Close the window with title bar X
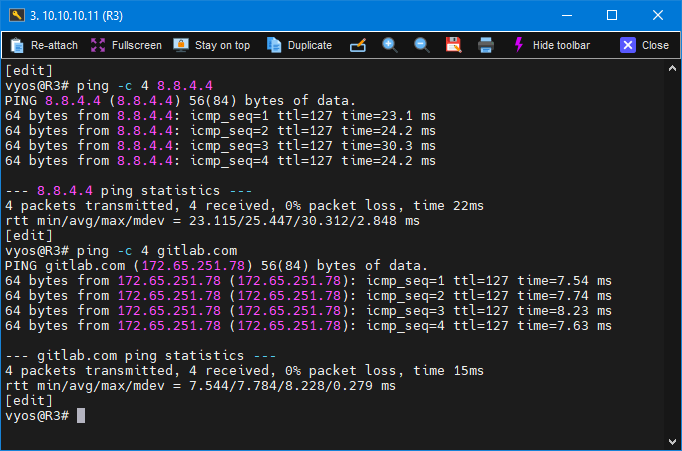 click(658, 15)
